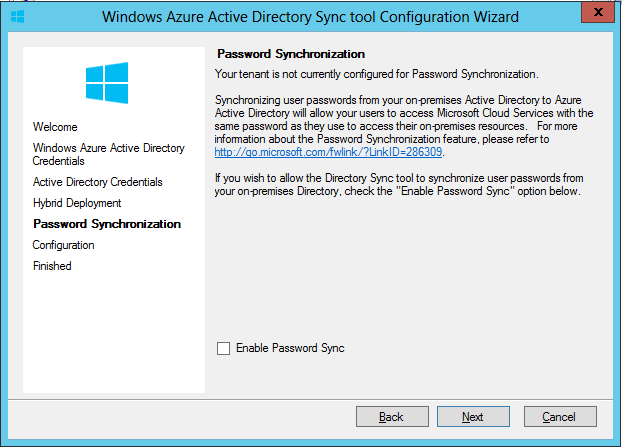
Task: Click the 'Your tenant is not currently configured' text
Action: (377, 74)
